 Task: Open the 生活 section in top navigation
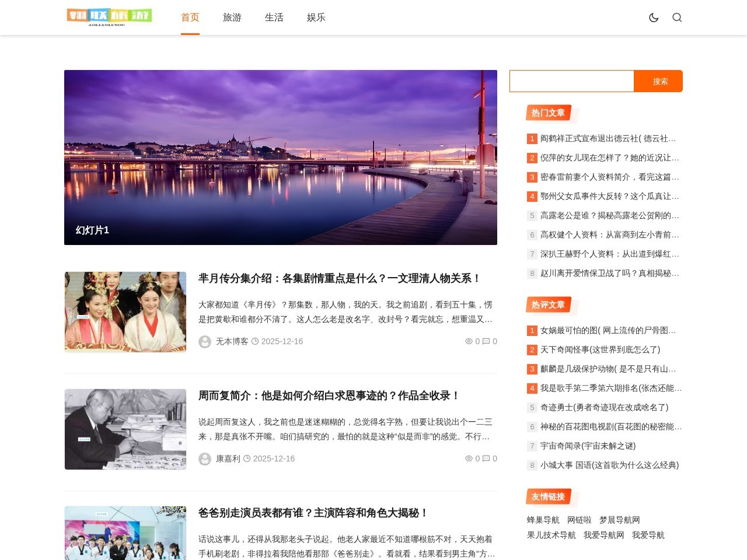(x=274, y=17)
